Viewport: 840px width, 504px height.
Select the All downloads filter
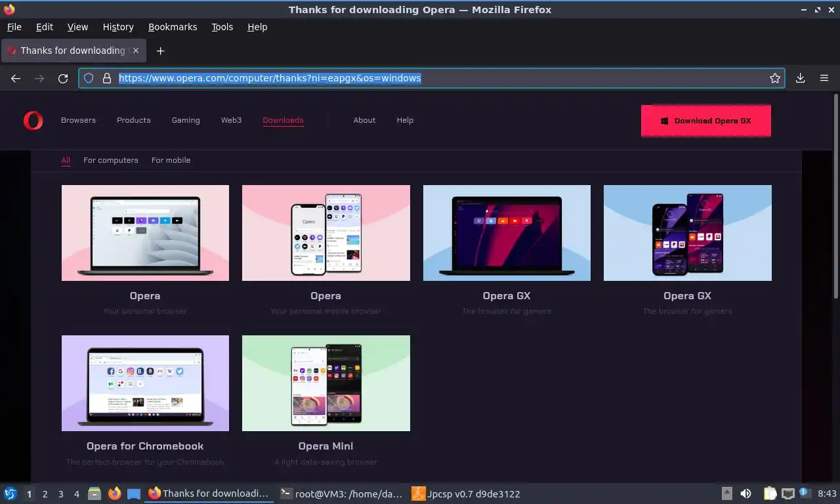click(66, 160)
